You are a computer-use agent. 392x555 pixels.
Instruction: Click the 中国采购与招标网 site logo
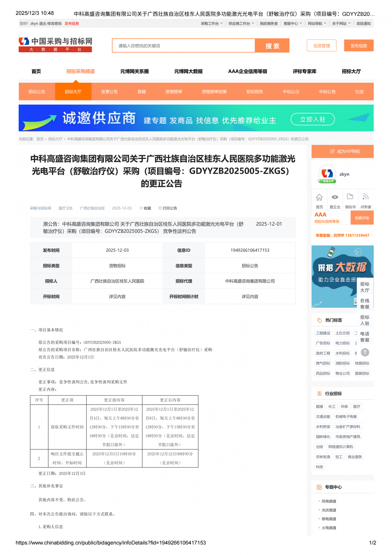(x=56, y=45)
